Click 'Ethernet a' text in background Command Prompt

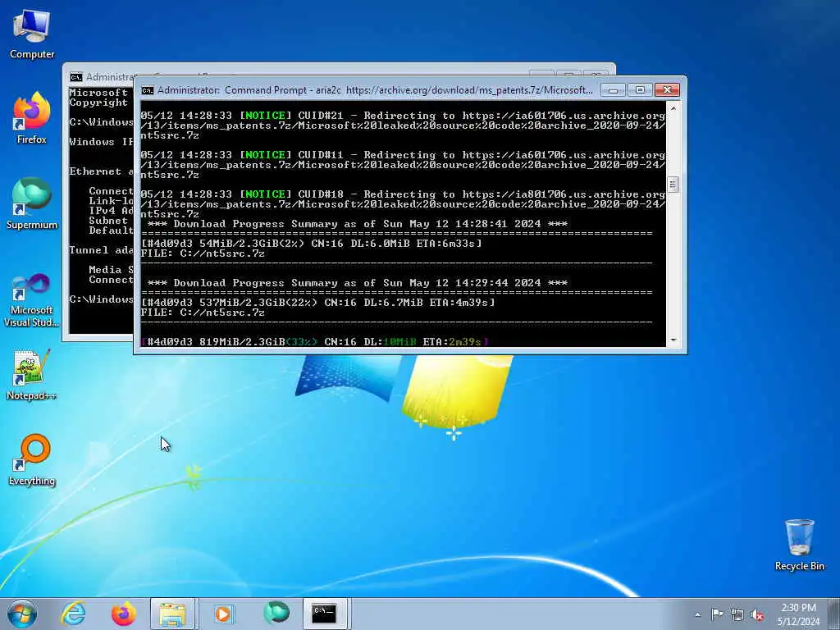pyautogui.click(x=101, y=171)
